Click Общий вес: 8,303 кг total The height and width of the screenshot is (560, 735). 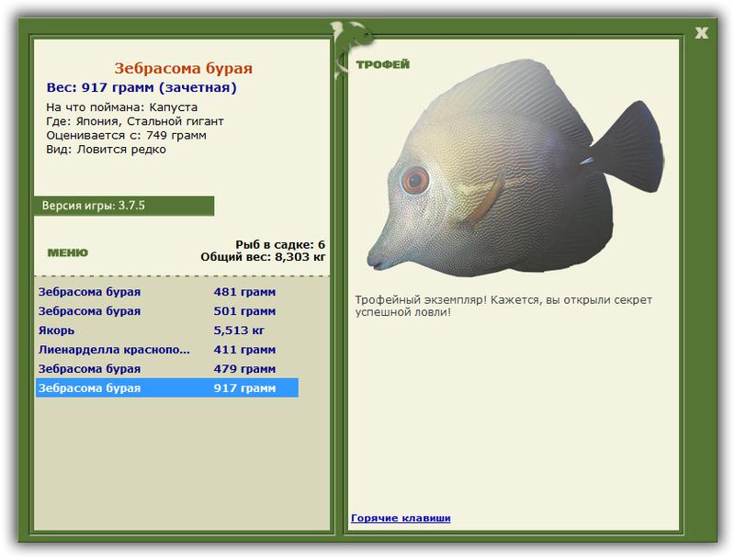coord(263,256)
